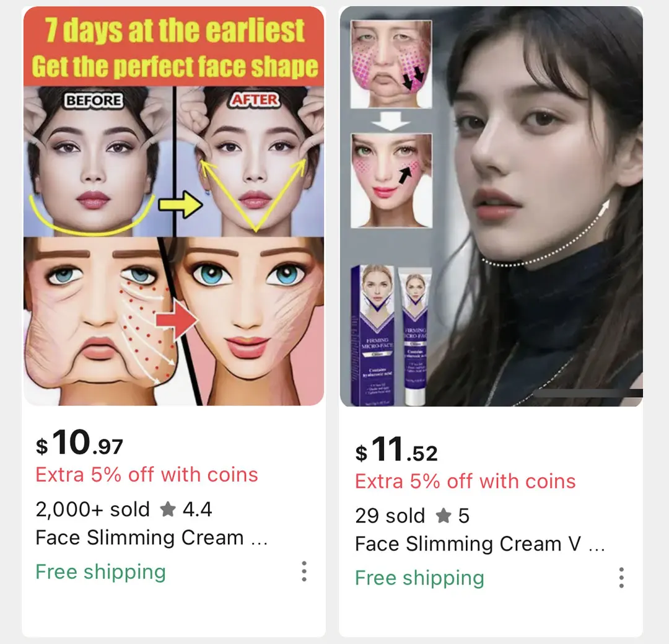This screenshot has width=669, height=644.
Task: Click the star rating icon next to 4.4
Action: coord(168,509)
